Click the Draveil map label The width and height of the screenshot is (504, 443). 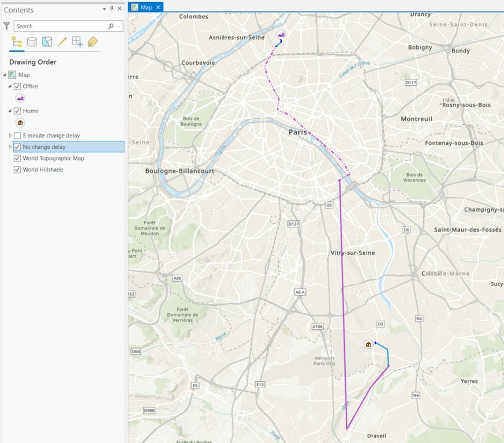376,436
